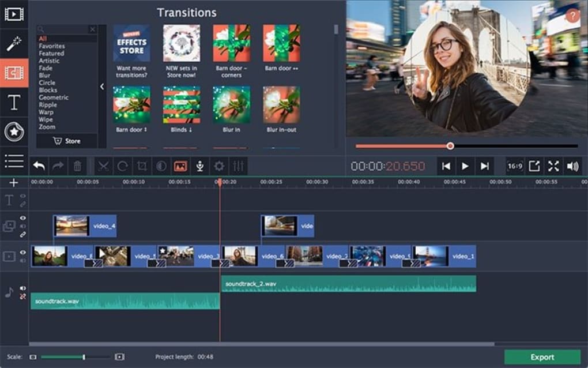Open the transitions Store
Image resolution: width=588 pixels, height=368 pixels.
pos(67,140)
